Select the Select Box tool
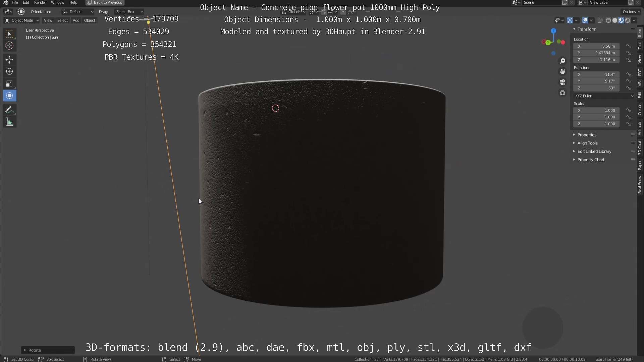This screenshot has height=362, width=644. [x=9, y=34]
